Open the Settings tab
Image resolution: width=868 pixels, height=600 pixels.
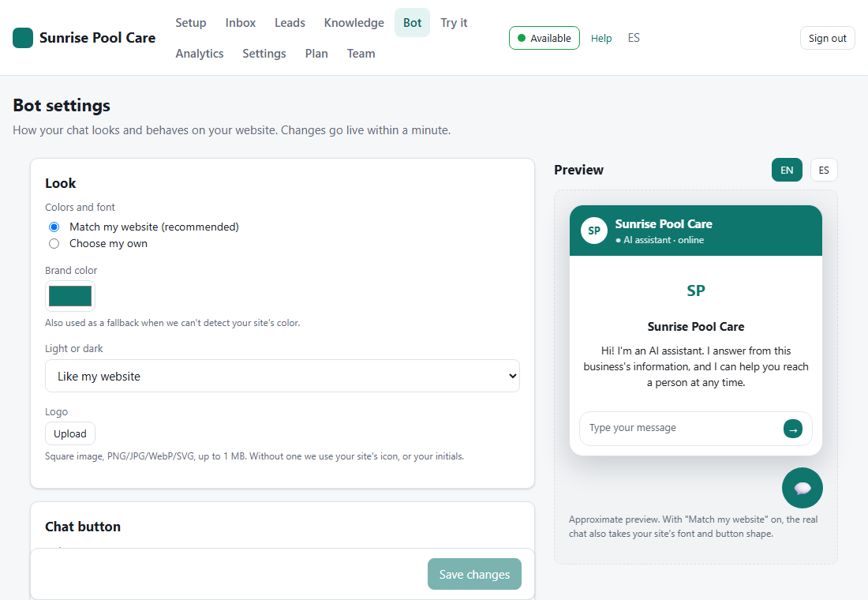point(264,54)
